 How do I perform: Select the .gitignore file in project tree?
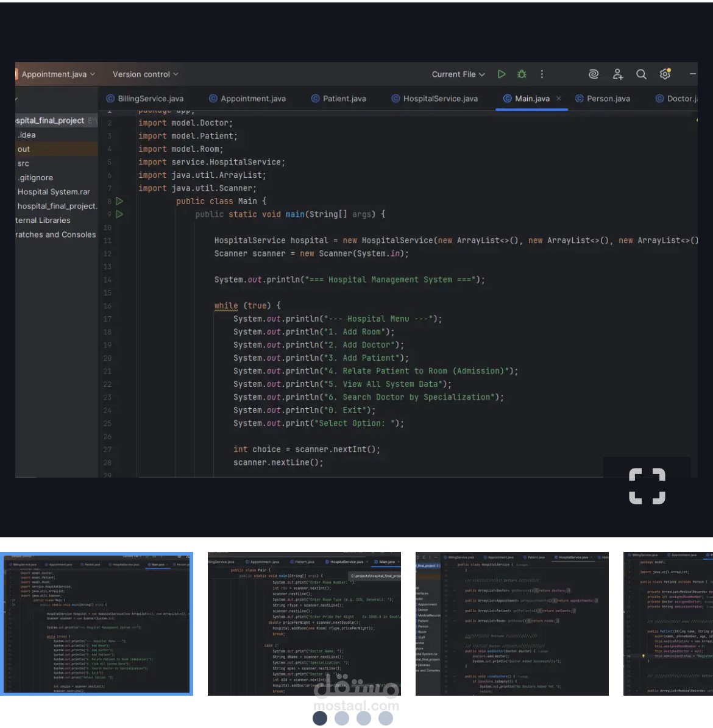35,178
